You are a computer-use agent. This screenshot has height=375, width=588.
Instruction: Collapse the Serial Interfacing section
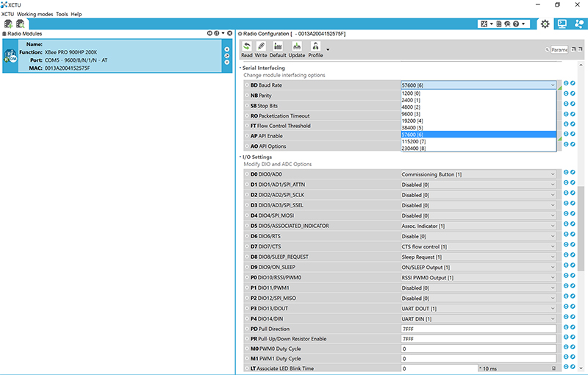240,68
